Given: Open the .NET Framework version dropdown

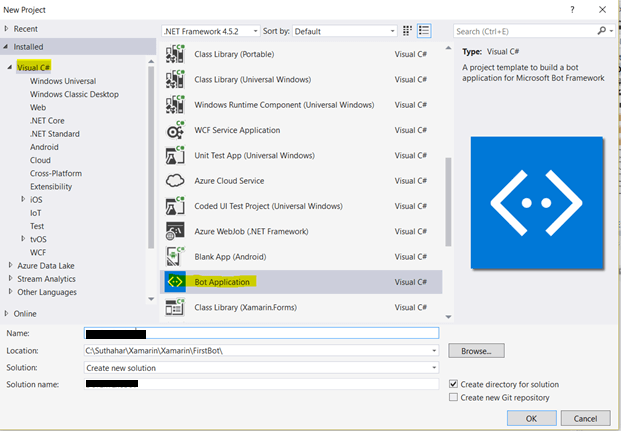Looking at the screenshot, I should coord(255,31).
